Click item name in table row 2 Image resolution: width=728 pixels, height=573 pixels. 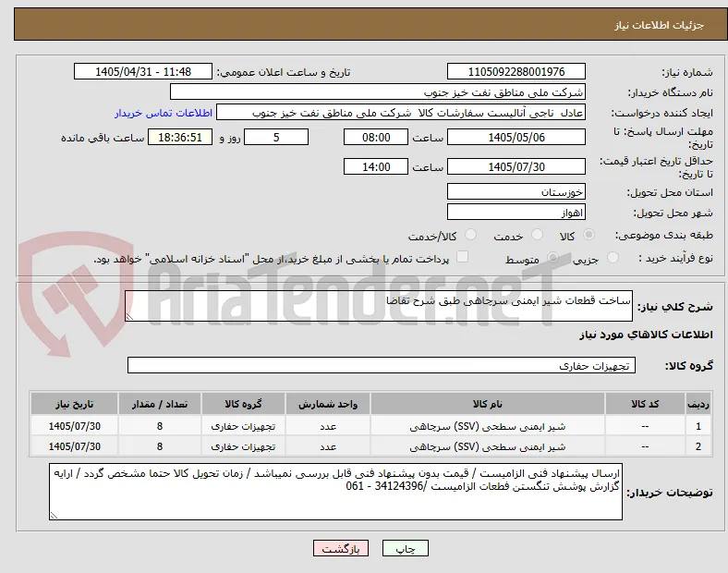(488, 446)
